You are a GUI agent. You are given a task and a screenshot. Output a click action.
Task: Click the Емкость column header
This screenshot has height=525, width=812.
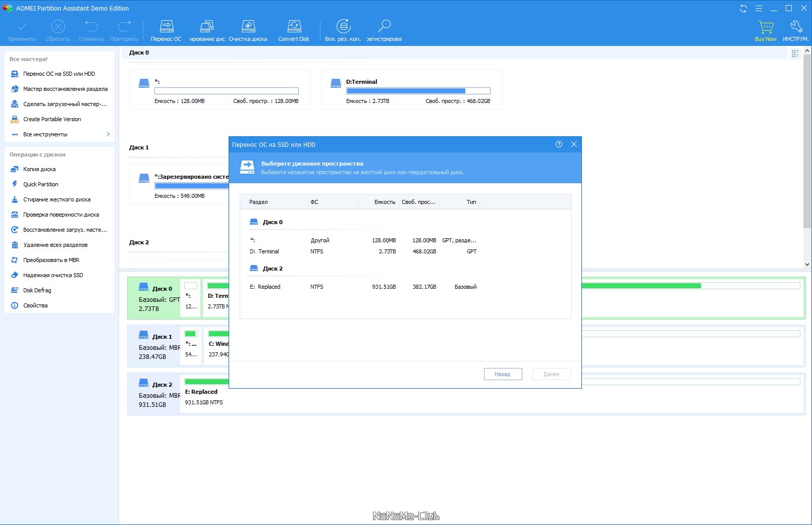click(384, 202)
